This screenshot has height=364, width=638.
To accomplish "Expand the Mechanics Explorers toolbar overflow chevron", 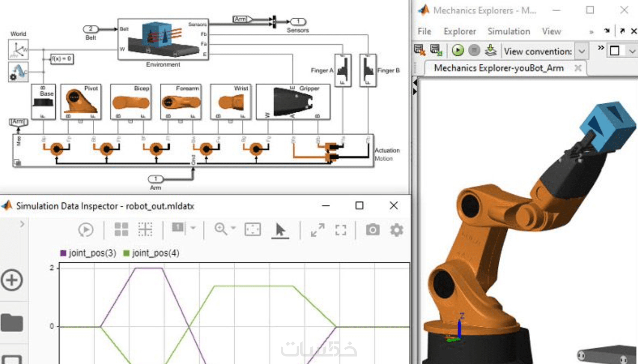I will point(601,48).
